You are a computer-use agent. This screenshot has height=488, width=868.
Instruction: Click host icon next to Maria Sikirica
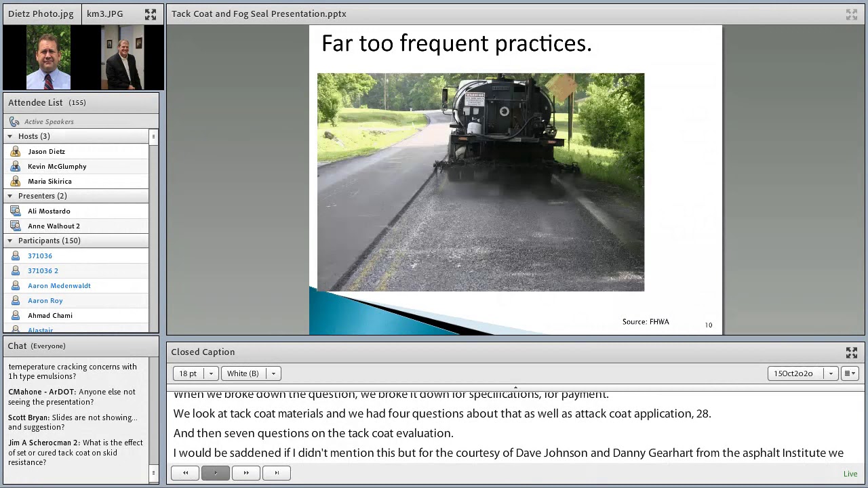click(x=16, y=181)
